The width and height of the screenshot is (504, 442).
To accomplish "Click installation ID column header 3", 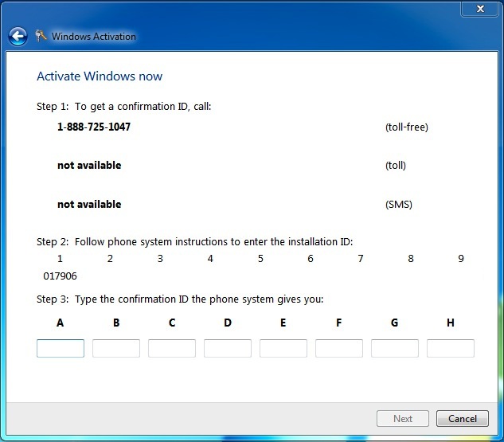I will 160,259.
